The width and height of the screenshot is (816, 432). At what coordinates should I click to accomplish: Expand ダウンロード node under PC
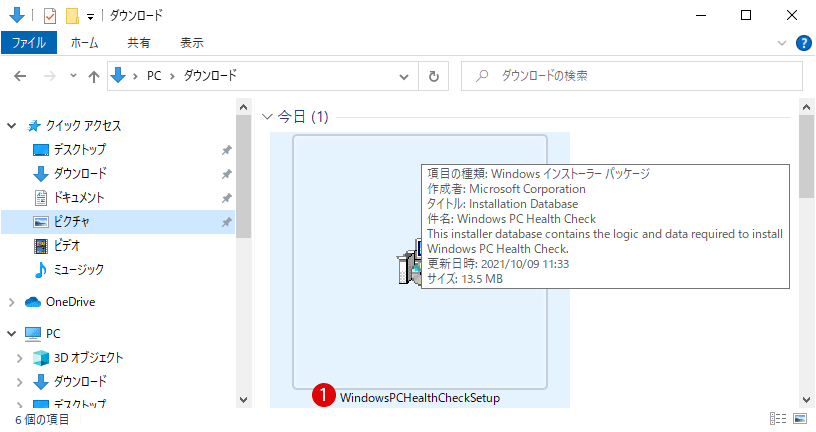(19, 382)
